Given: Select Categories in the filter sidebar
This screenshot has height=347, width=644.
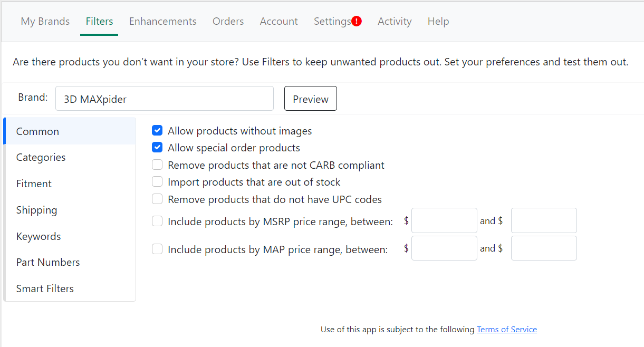Looking at the screenshot, I should 41,157.
